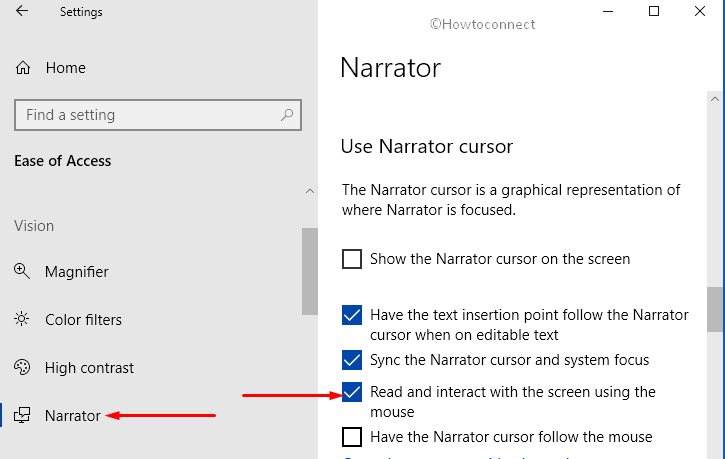Select Magnifier in the sidebar
This screenshot has height=459, width=725.
[77, 272]
